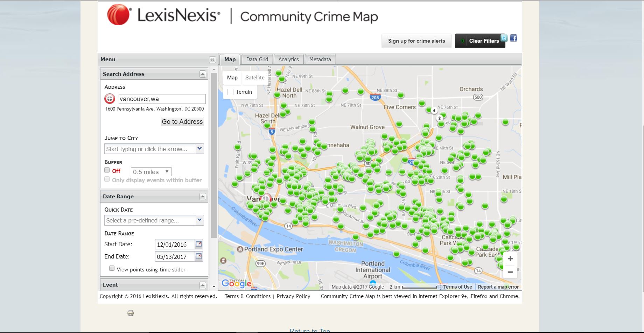This screenshot has width=644, height=333.
Task: Switch to the Analytics tab
Action: tap(288, 59)
